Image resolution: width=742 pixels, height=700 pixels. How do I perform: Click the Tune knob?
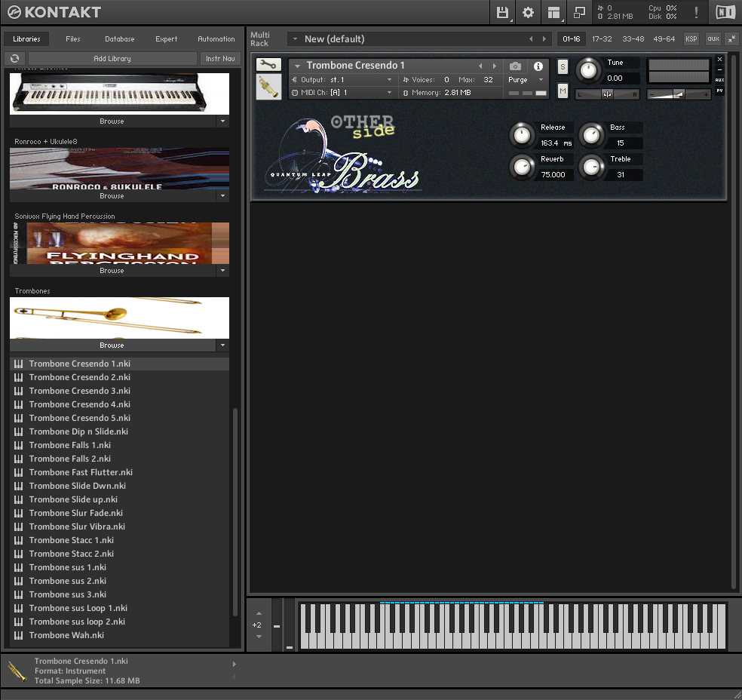(x=588, y=70)
